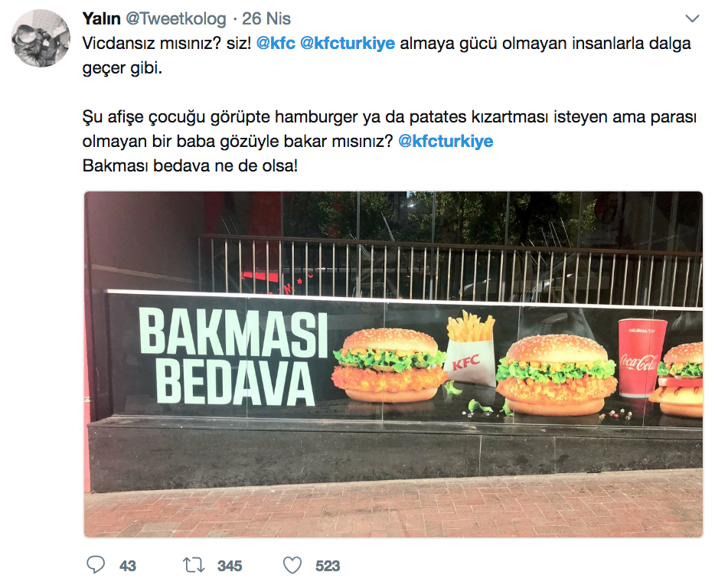Click the retweet arrows icon
The width and height of the screenshot is (715, 588).
[194, 566]
